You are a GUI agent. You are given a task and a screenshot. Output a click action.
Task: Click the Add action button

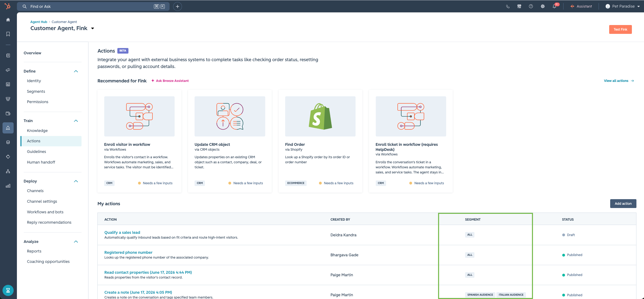tap(623, 203)
